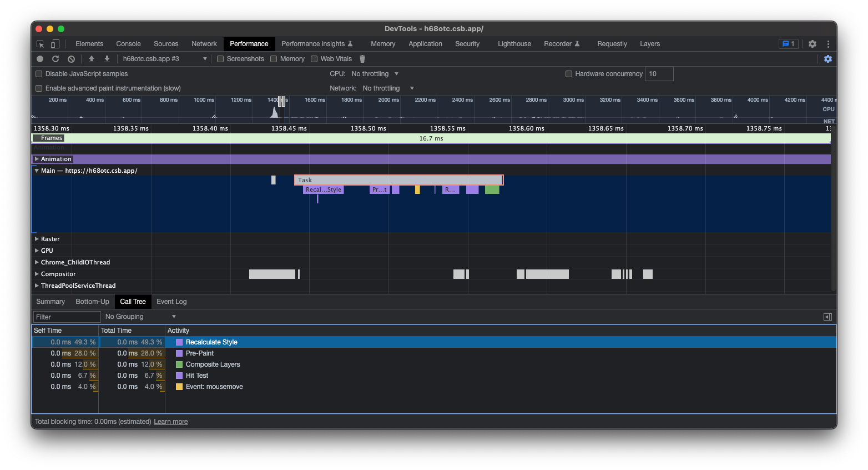Image resolution: width=868 pixels, height=470 pixels.
Task: Select the inspect element cursor icon
Action: click(x=39, y=43)
